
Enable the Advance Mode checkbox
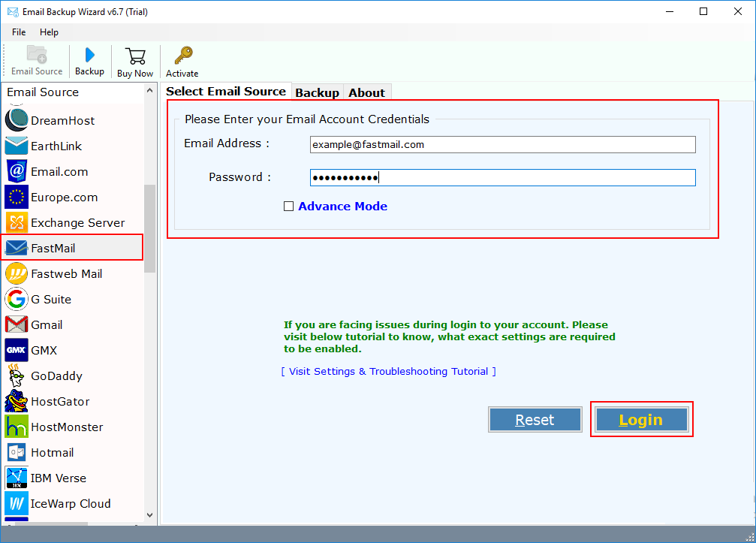pos(288,207)
